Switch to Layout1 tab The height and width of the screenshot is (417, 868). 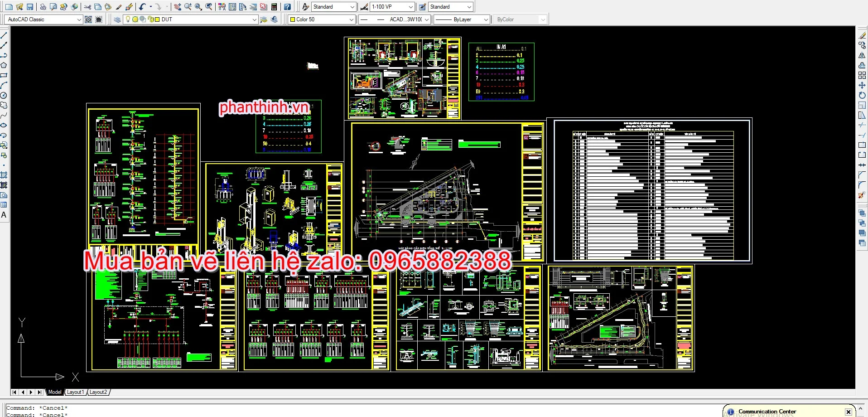75,392
